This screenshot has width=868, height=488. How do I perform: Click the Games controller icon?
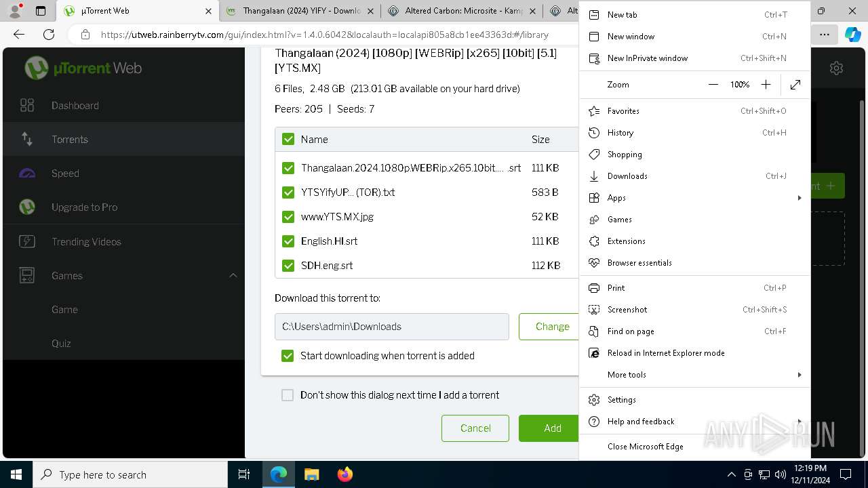point(27,275)
